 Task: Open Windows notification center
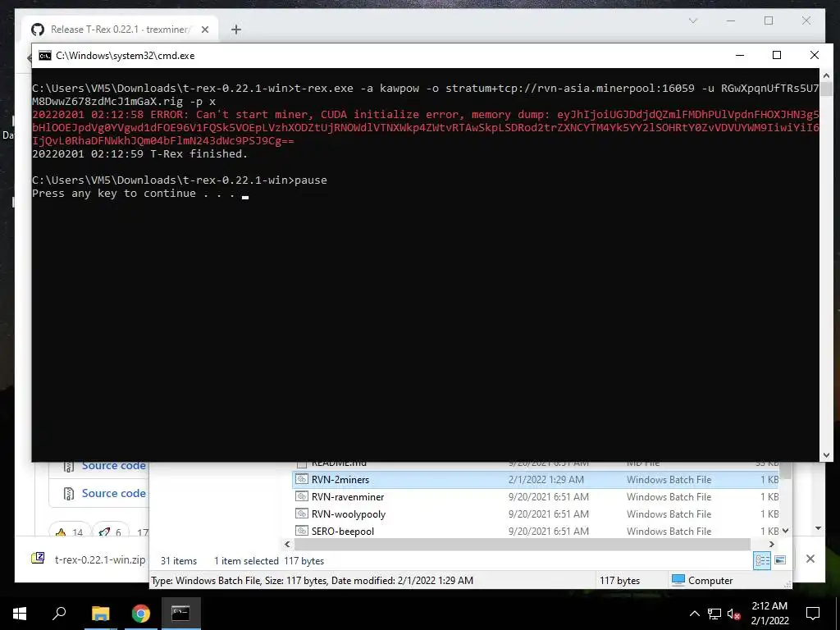click(x=813, y=614)
